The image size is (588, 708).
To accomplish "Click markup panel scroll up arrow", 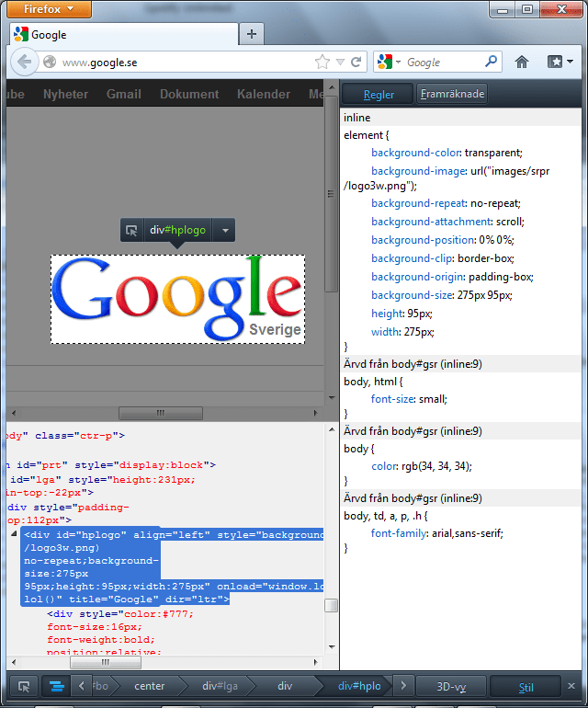I will (x=332, y=429).
